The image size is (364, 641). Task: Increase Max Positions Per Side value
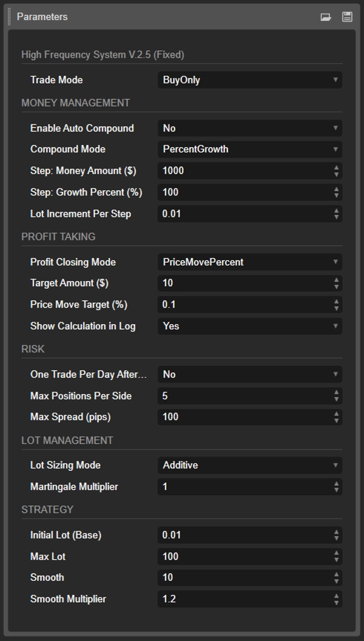click(x=337, y=393)
